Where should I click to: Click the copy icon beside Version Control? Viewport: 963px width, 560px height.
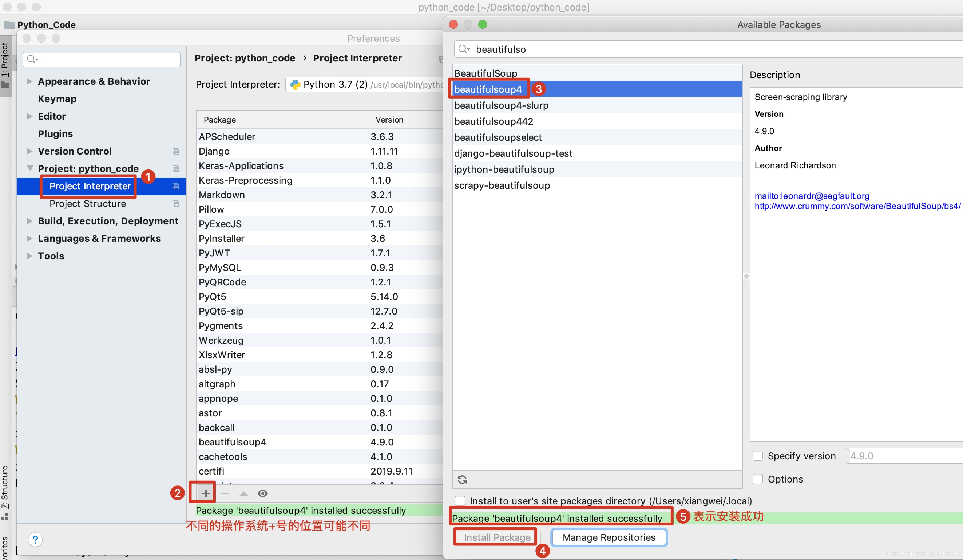[x=176, y=151]
